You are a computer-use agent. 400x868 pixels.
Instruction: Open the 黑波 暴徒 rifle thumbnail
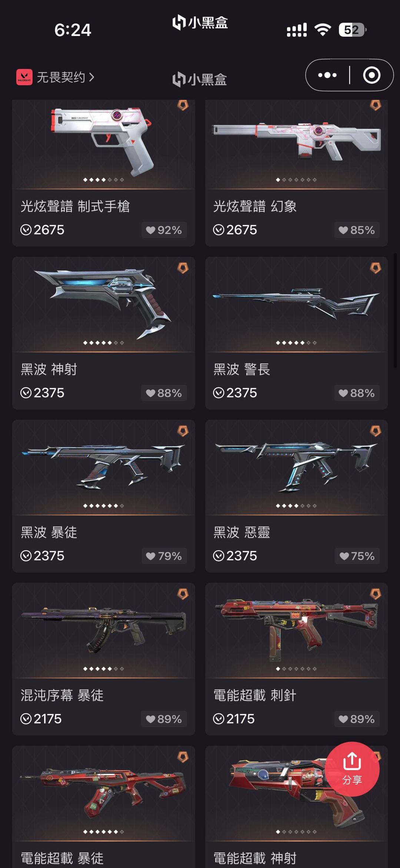coord(104,466)
